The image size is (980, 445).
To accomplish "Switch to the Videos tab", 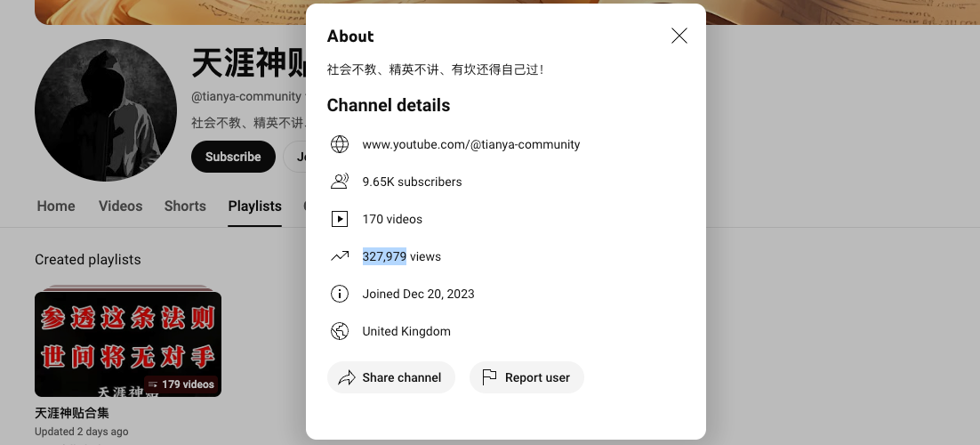I will coord(121,206).
